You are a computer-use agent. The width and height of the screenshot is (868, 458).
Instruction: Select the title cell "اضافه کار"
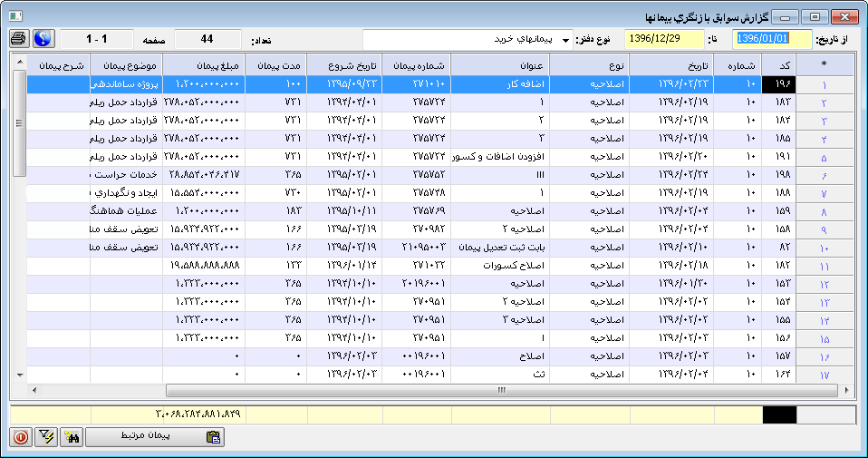(x=500, y=84)
